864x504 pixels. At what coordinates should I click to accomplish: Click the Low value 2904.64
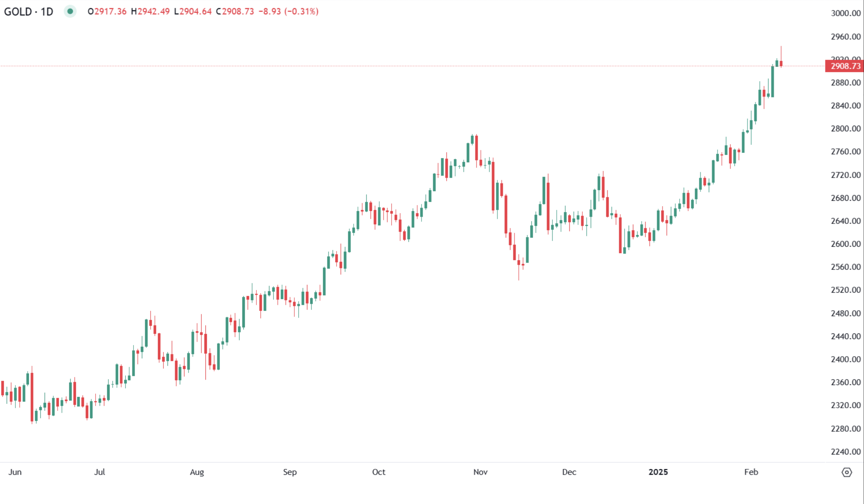(x=196, y=12)
